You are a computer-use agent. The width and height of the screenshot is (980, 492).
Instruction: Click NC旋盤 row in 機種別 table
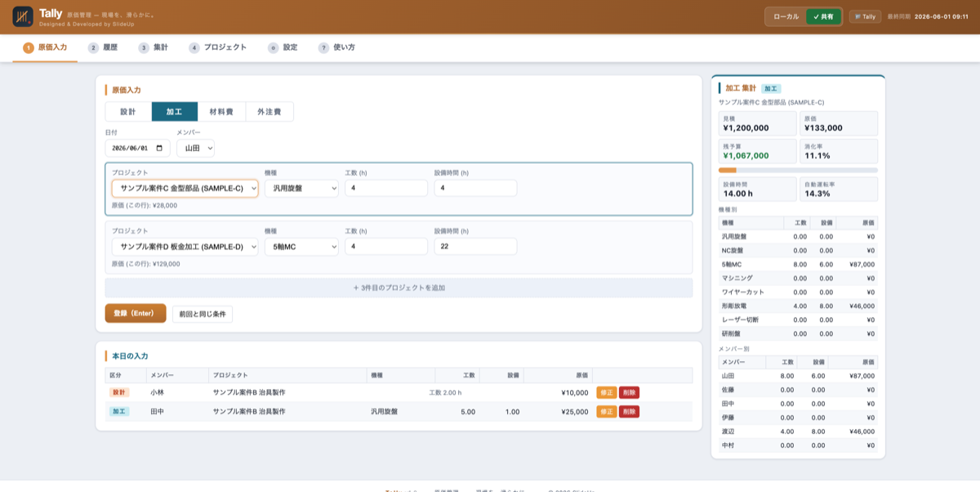tap(798, 250)
